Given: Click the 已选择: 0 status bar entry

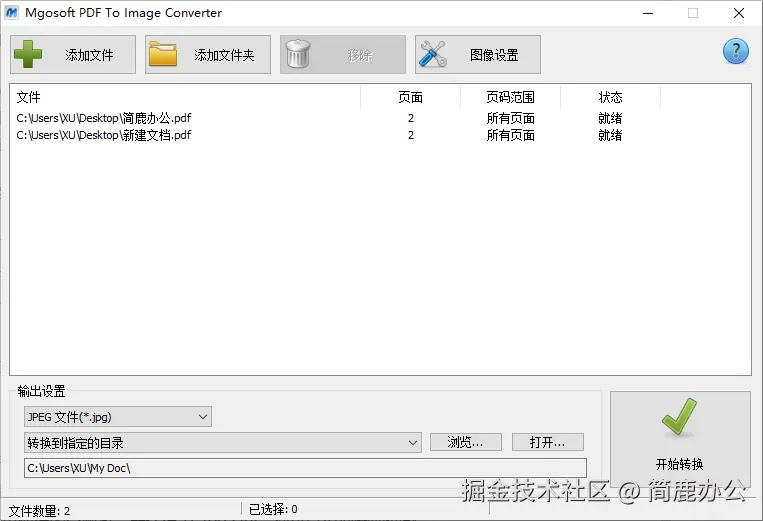Looking at the screenshot, I should coord(273,509).
